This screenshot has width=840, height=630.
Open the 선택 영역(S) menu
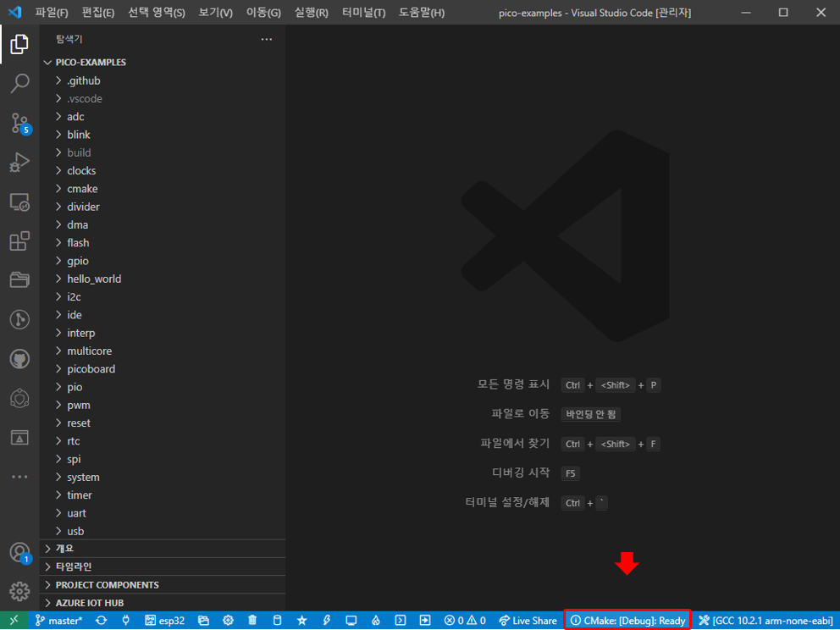tap(157, 13)
